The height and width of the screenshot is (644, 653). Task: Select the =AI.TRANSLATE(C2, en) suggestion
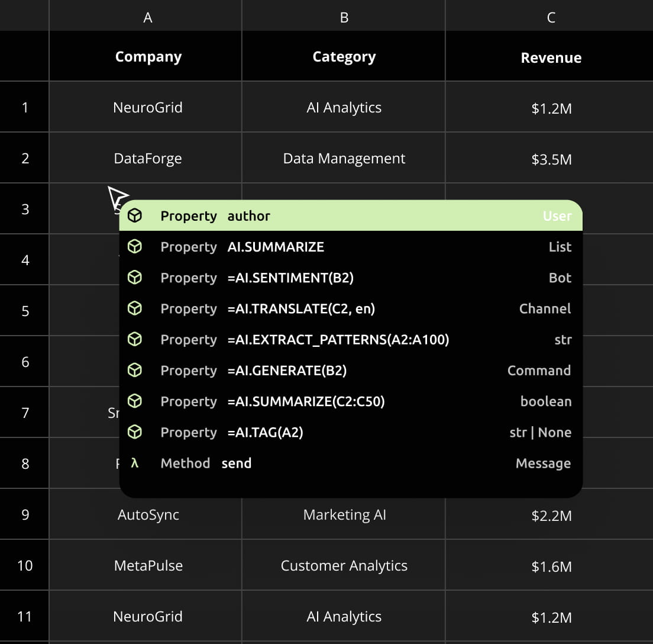pyautogui.click(x=351, y=308)
